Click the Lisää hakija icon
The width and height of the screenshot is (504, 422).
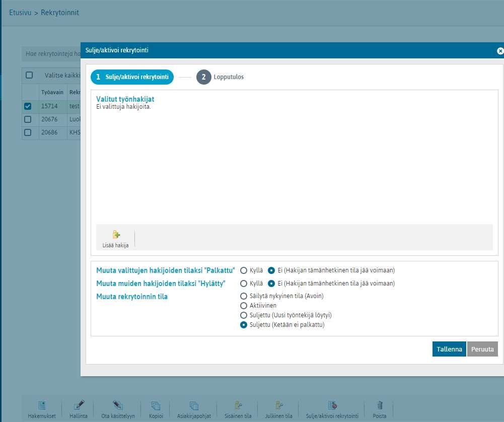[x=116, y=235]
